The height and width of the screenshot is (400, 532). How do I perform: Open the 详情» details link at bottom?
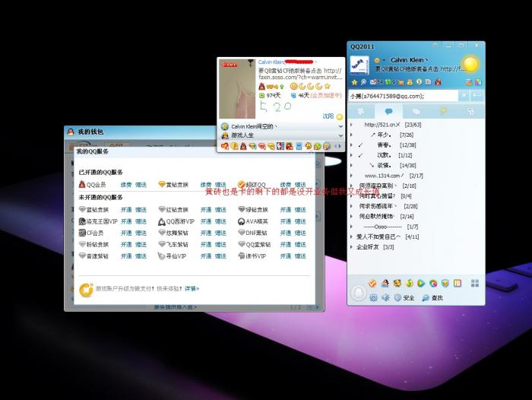coord(192,289)
